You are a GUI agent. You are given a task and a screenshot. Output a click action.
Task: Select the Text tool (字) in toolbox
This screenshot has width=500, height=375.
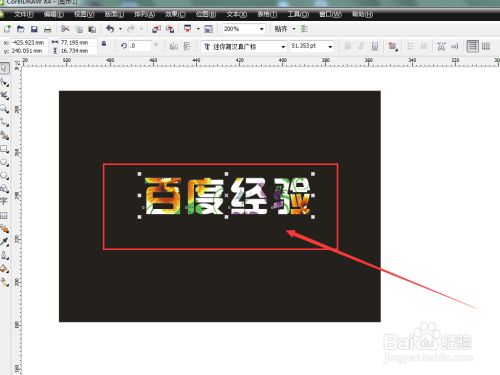(4, 201)
